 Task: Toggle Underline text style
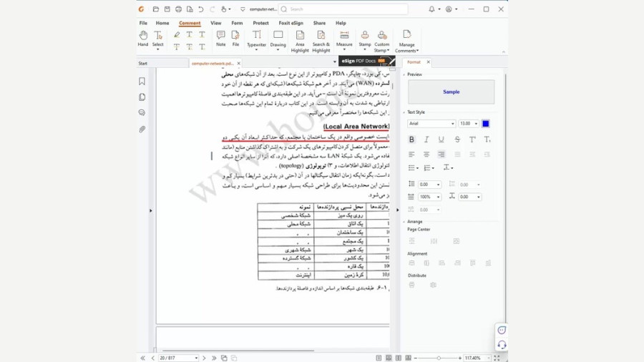click(441, 140)
